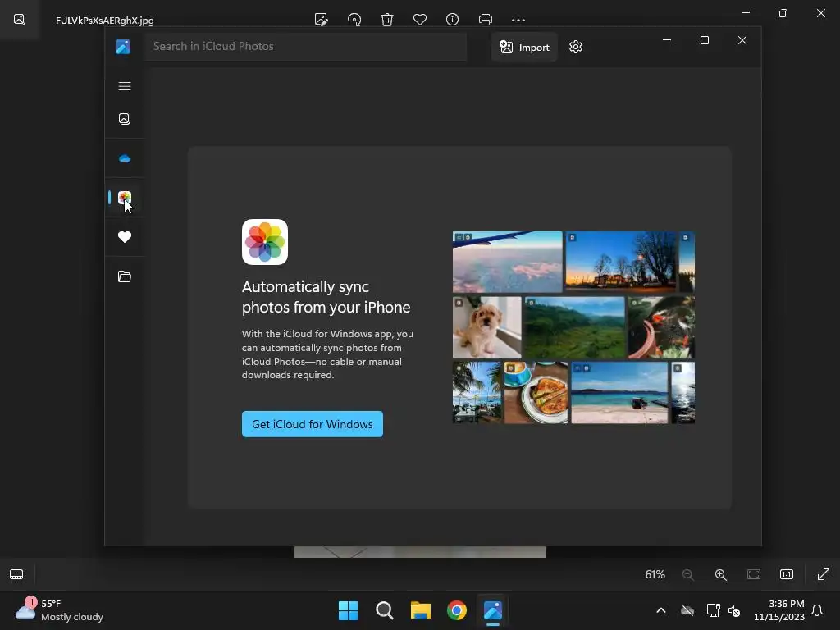
Task: Click the Fit to window icon
Action: [x=754, y=575]
